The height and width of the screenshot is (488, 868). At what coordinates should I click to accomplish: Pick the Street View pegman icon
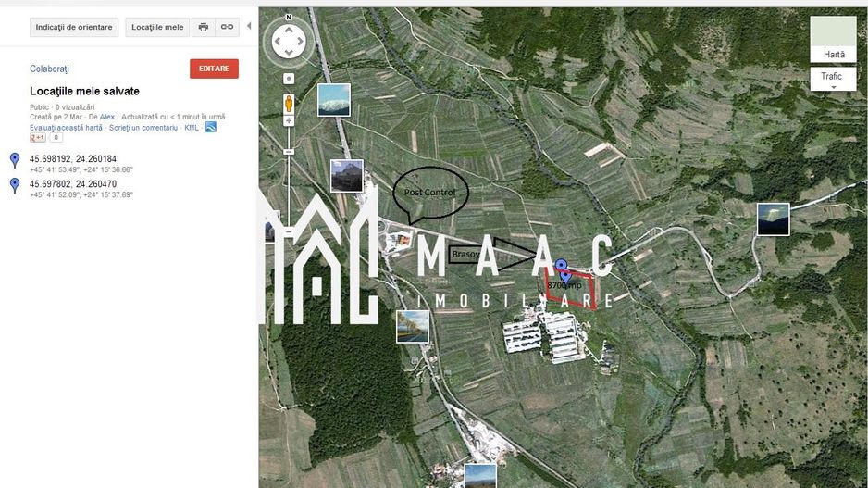[289, 104]
